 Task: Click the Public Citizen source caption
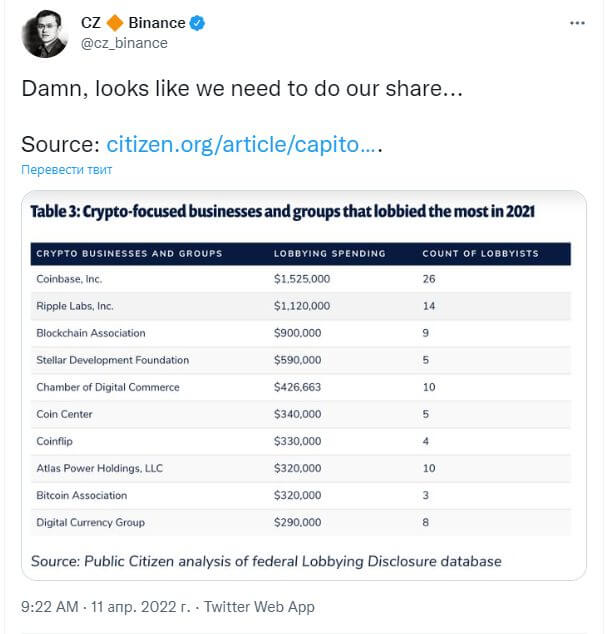(266, 561)
